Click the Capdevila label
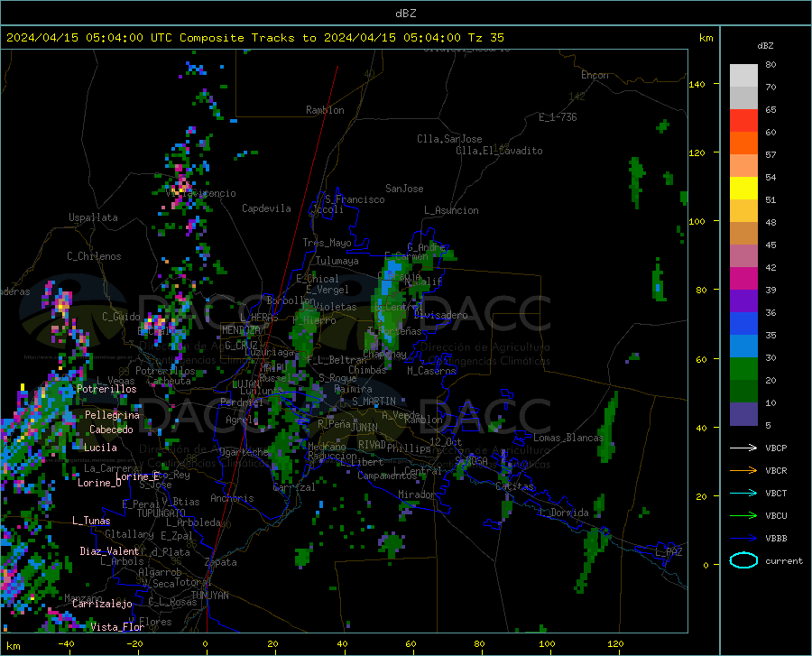 266,208
